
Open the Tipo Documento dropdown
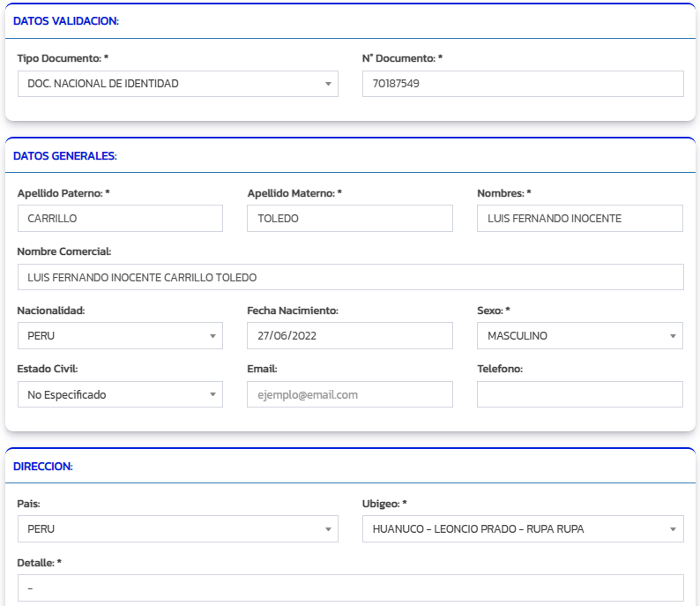click(x=178, y=84)
